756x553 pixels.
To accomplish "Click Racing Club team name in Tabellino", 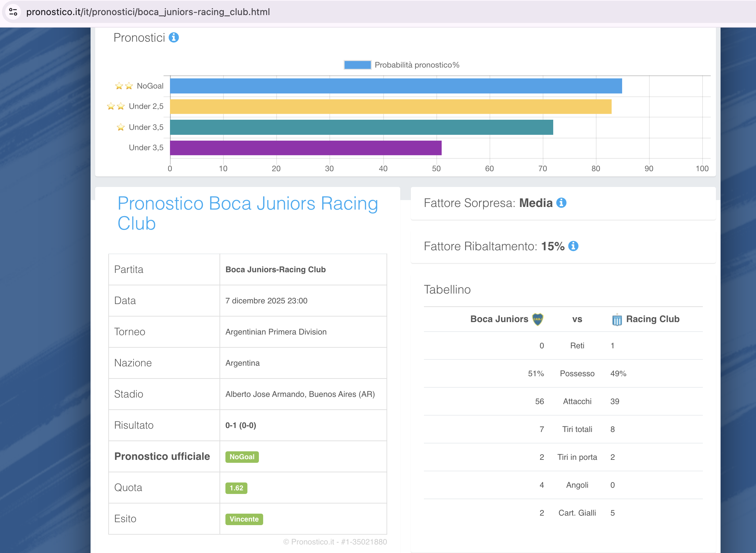I will [653, 319].
